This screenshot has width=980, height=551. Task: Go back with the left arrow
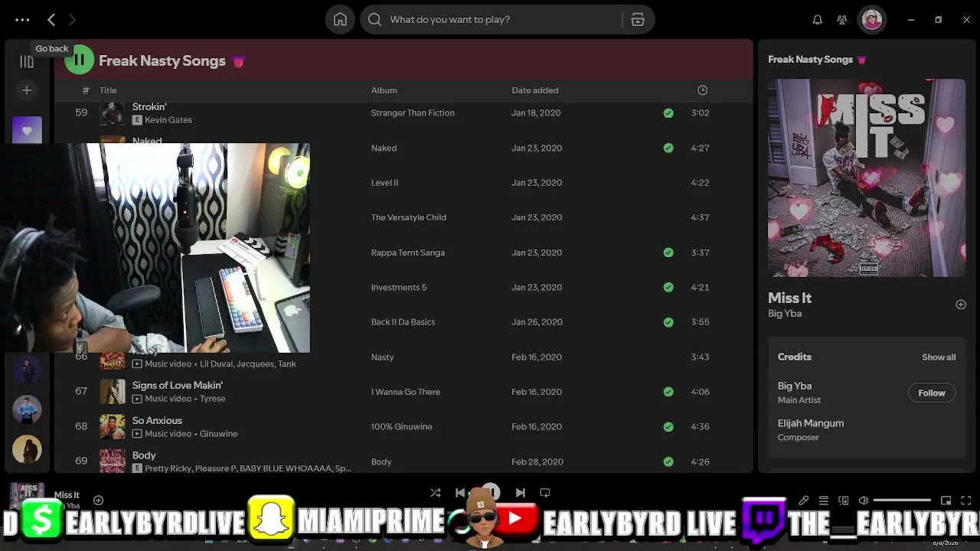pyautogui.click(x=51, y=20)
